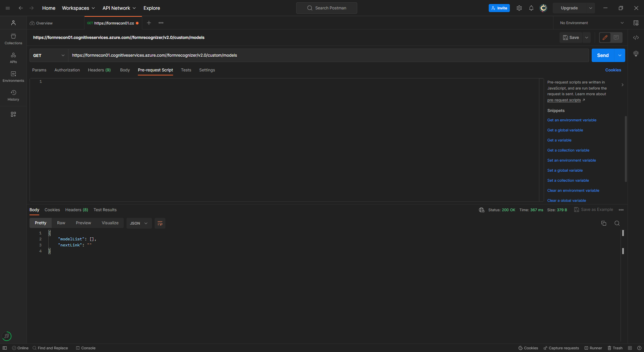
Task: Open the help question mark icon
Action: (x=639, y=348)
